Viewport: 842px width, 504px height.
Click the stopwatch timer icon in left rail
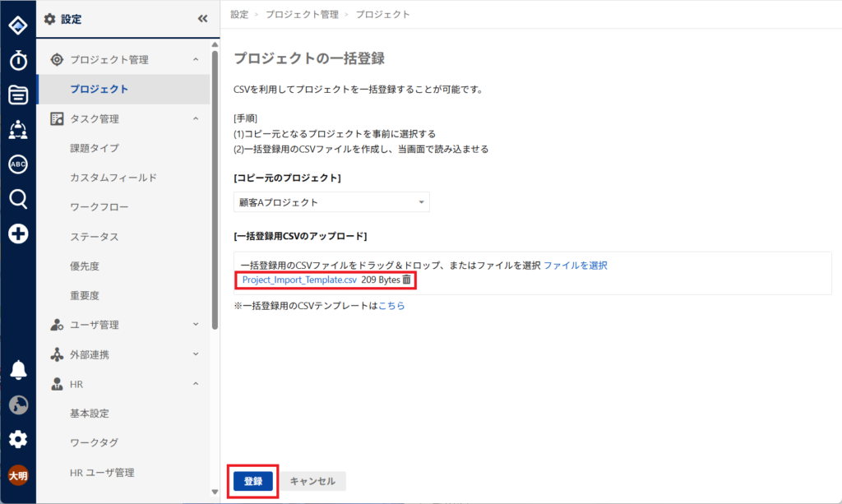point(18,60)
